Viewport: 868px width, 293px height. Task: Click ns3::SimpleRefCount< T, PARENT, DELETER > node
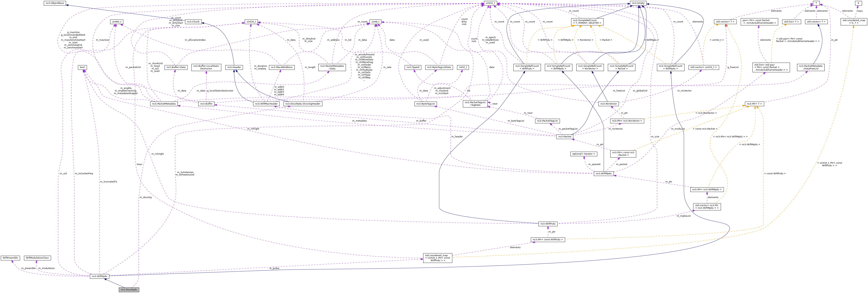click(x=587, y=22)
